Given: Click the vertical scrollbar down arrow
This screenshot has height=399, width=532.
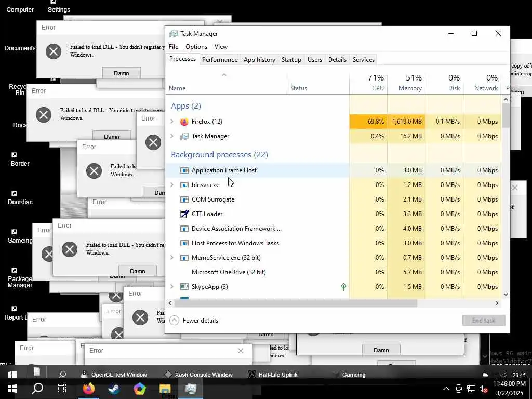Looking at the screenshot, I should tap(506, 295).
